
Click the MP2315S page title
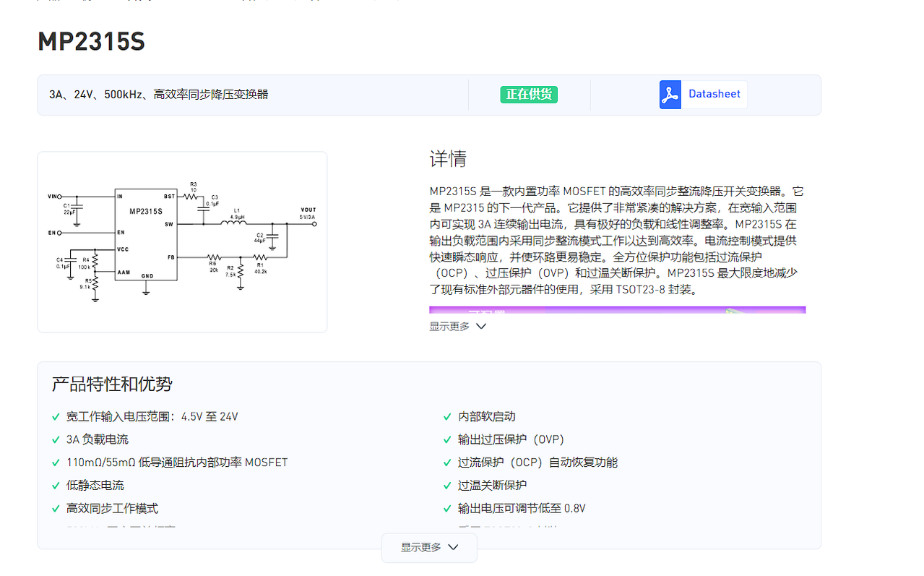click(x=91, y=42)
